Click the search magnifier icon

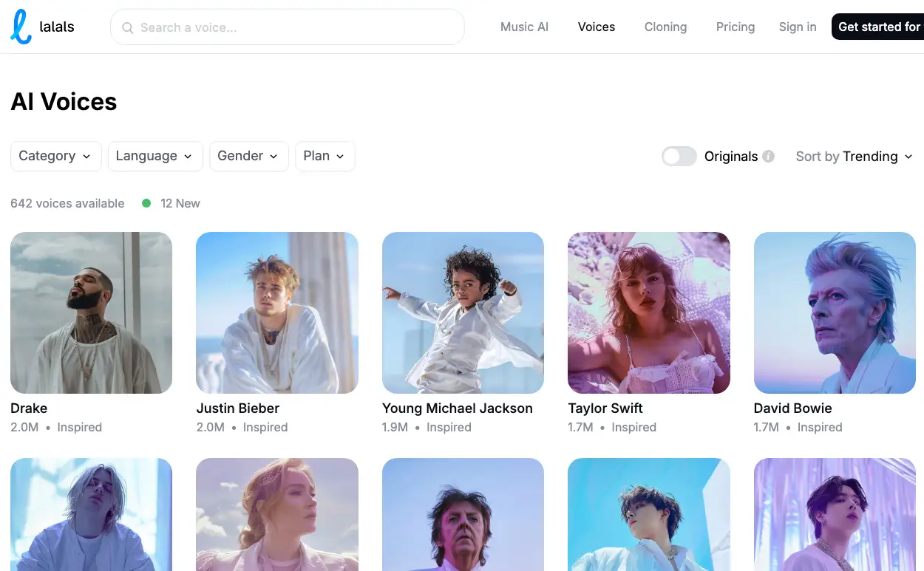128,28
